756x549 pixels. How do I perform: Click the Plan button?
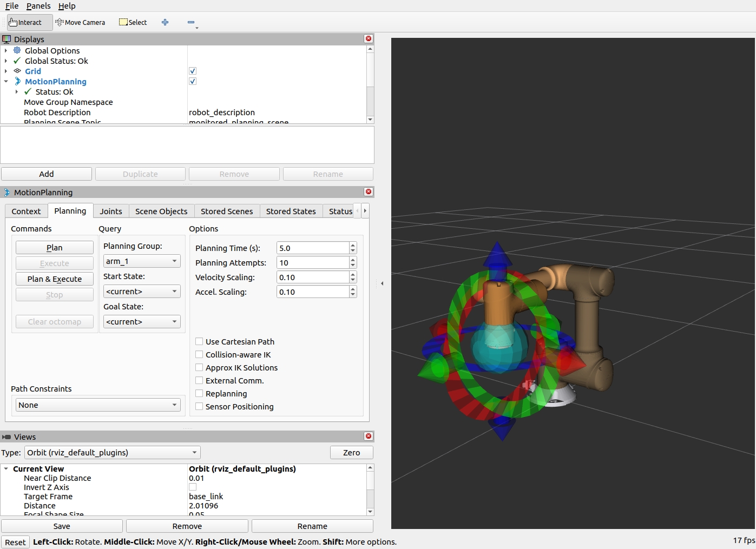tap(55, 248)
